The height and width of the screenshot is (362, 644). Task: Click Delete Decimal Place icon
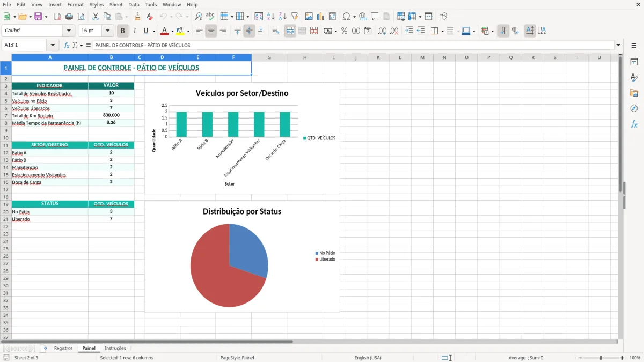394,31
